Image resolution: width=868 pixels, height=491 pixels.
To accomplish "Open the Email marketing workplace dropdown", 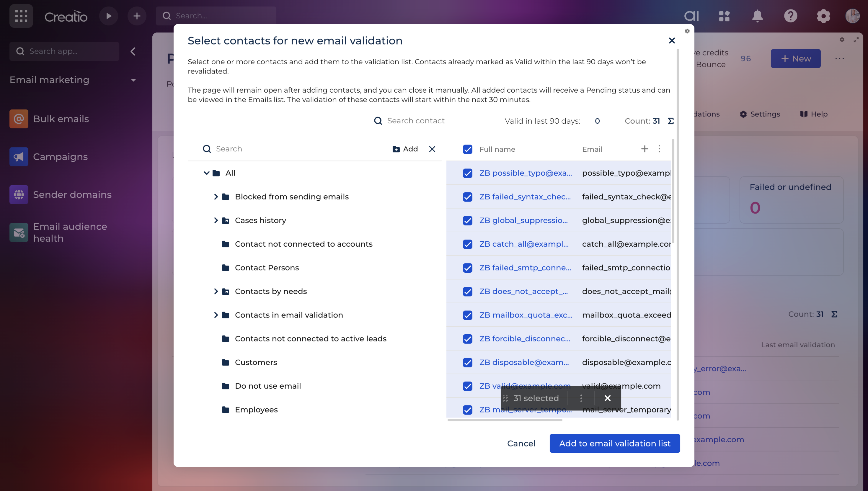I will [133, 80].
